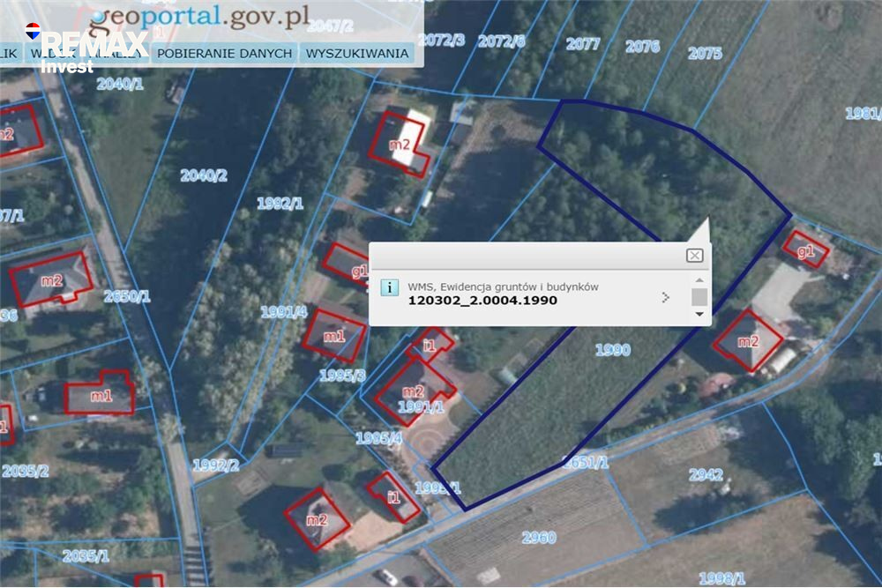Screen dimensions: 882x588
Task: Select parcel number 2076
Action: [x=642, y=46]
